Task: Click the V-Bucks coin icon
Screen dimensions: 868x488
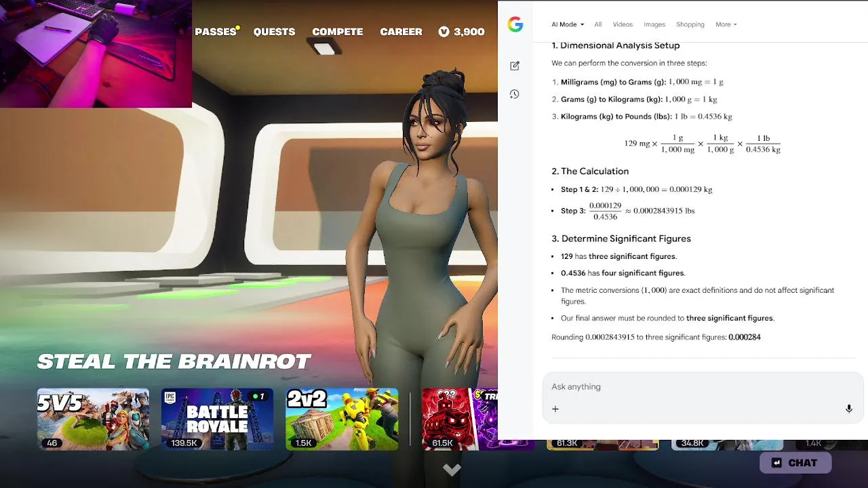Action: tap(444, 32)
